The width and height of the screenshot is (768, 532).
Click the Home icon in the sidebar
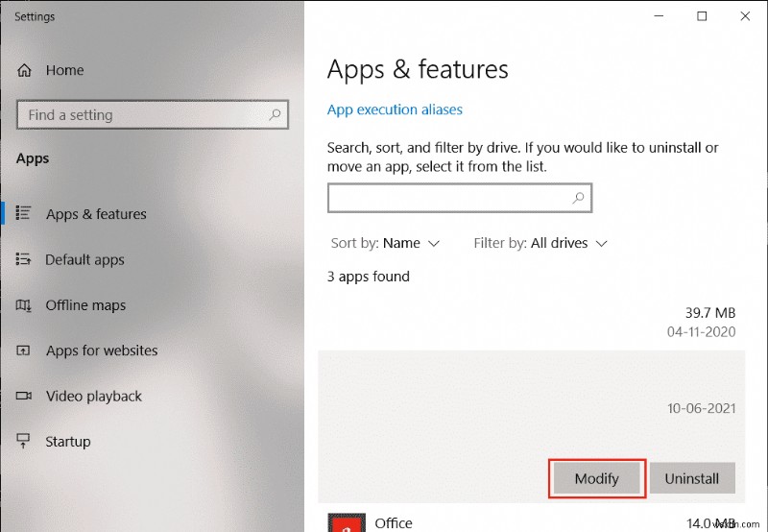25,70
